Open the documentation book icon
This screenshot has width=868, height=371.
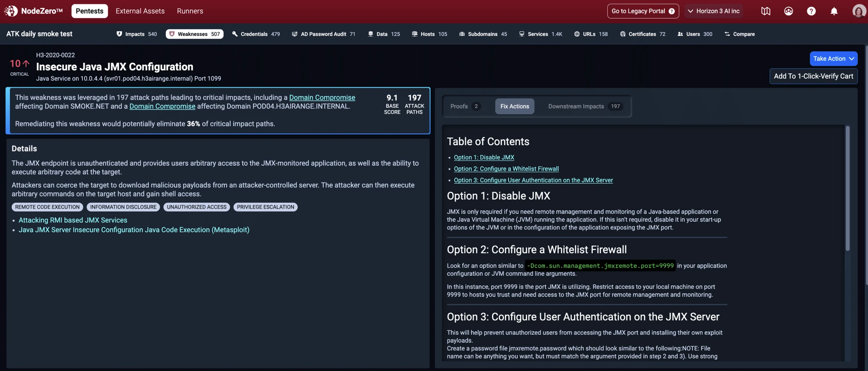pyautogui.click(x=766, y=11)
